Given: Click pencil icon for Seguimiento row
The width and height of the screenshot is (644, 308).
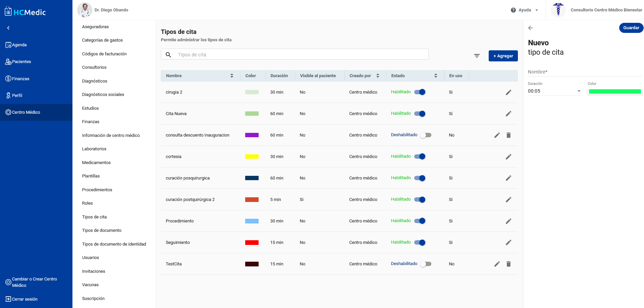Looking at the screenshot, I should (x=508, y=243).
